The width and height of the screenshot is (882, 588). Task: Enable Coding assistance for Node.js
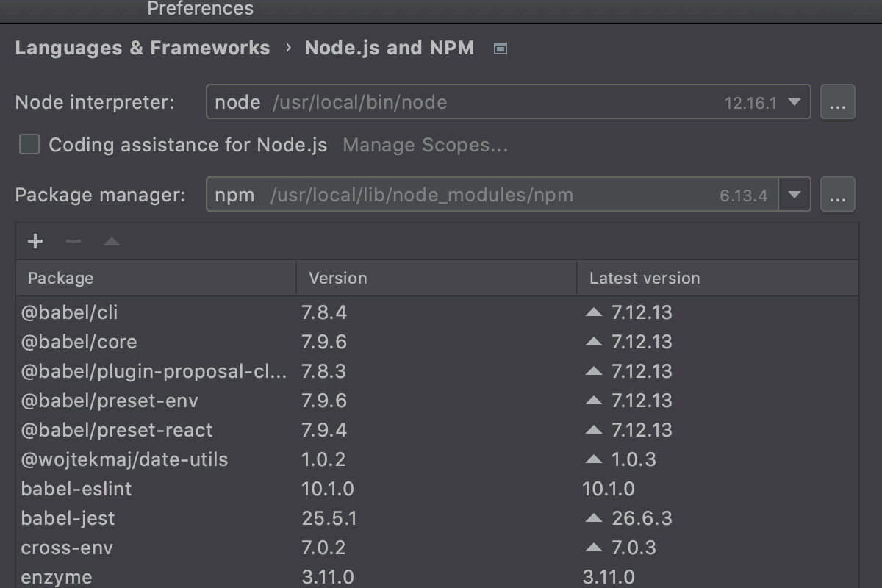point(29,145)
